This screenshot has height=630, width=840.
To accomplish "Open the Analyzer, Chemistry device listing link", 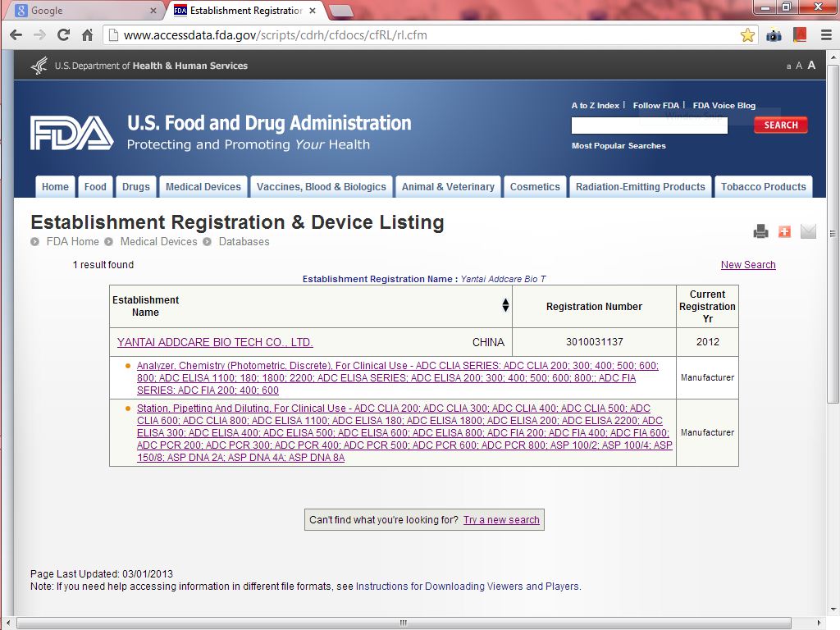I will [398, 377].
